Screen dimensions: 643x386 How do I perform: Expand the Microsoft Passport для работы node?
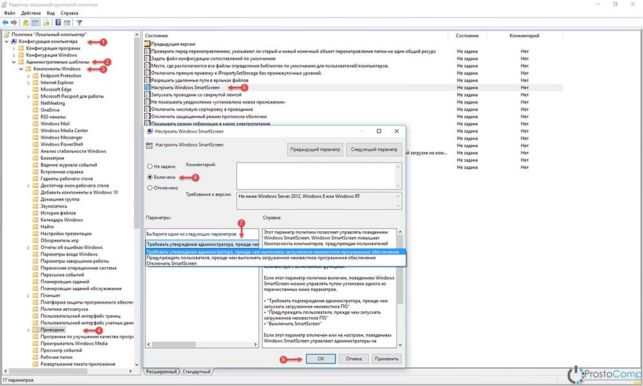pos(29,96)
